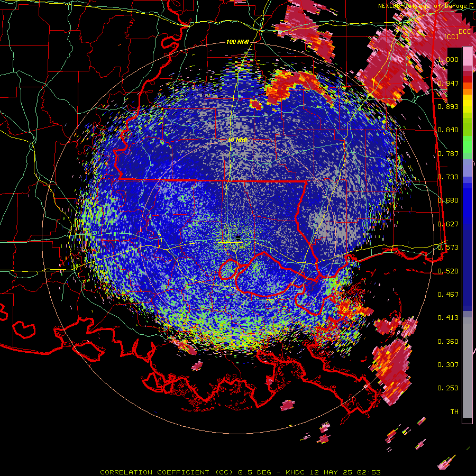The image size is (476, 476).
Task: Click the 0.413 legend value
Action: pos(448,318)
